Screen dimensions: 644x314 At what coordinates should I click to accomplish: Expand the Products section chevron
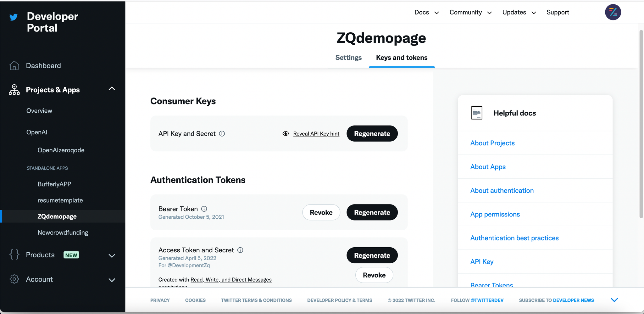tap(112, 255)
